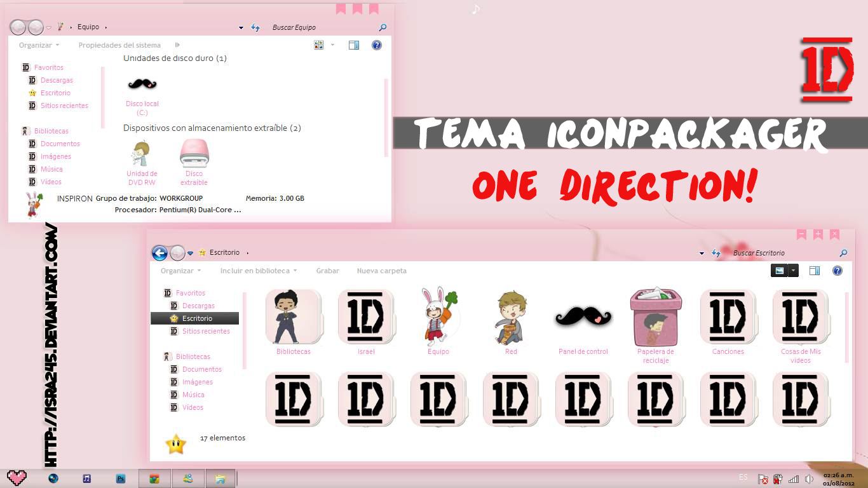Open the Red cartoon boy icon

511,318
